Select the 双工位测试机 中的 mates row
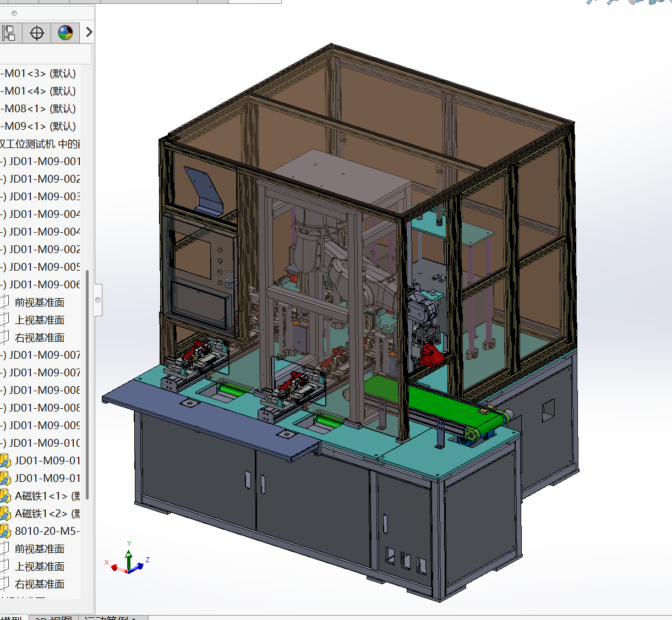This screenshot has height=620, width=672. (x=40, y=144)
